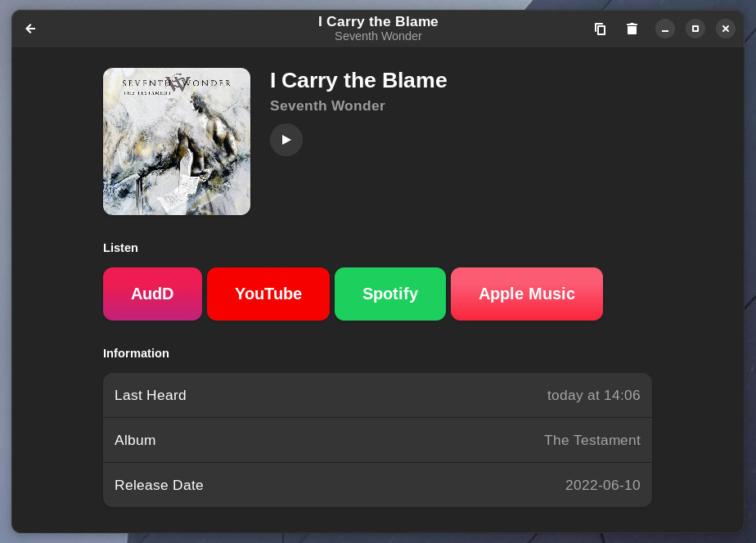Screen dimensions: 756x543
Task: Select the Last Heard information row
Action: tap(377, 395)
